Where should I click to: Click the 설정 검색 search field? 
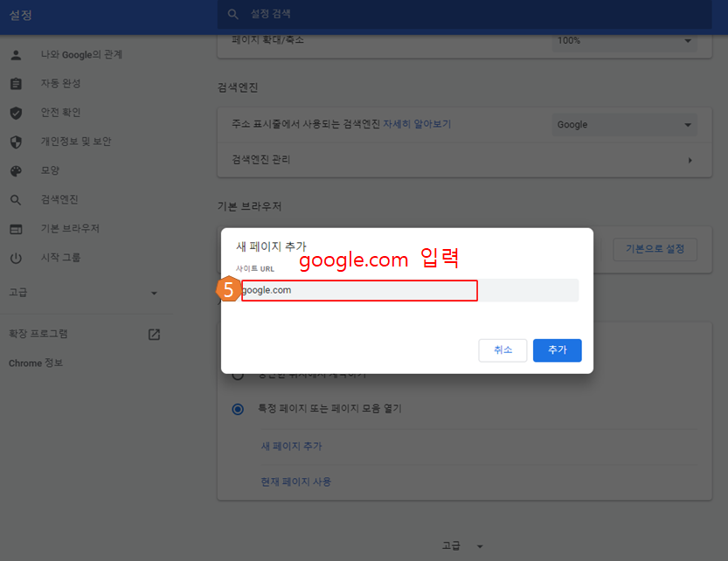pyautogui.click(x=464, y=14)
